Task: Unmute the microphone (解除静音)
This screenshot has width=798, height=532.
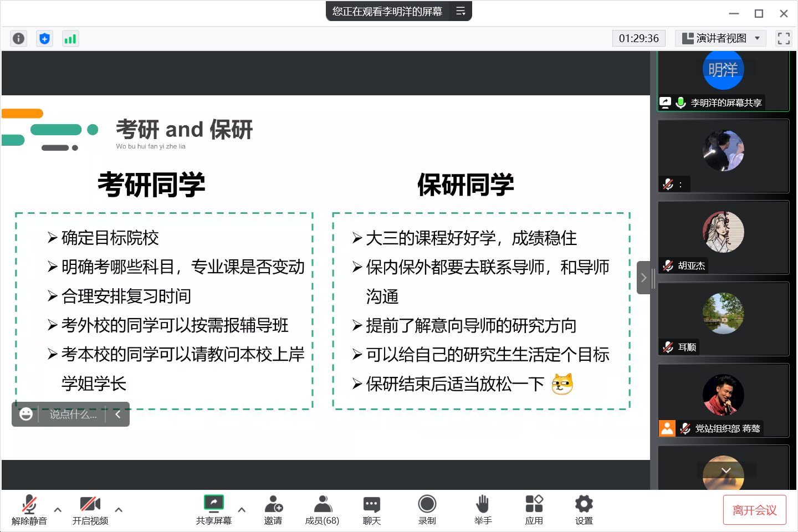Action: pyautogui.click(x=29, y=510)
